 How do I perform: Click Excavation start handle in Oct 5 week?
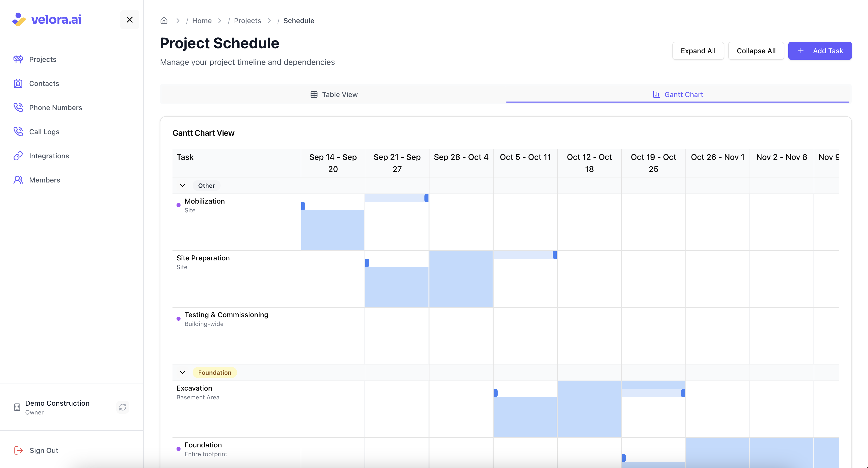click(496, 393)
